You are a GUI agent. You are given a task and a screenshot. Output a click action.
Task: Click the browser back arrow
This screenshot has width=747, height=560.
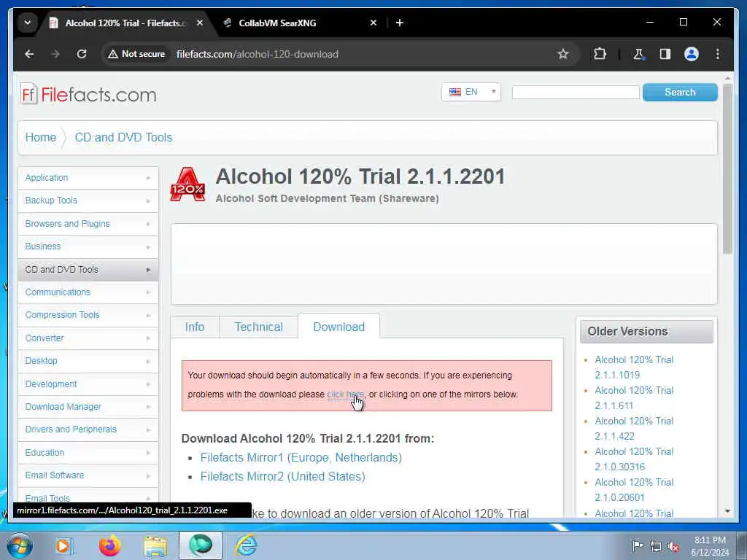(x=29, y=54)
